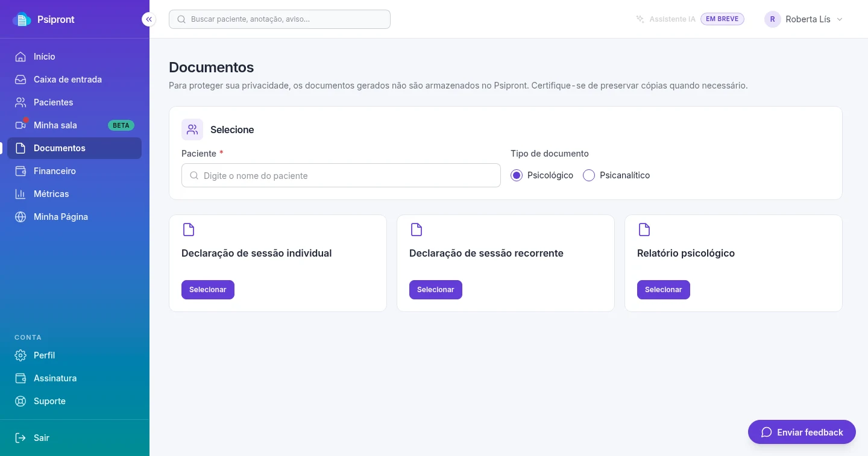Click the Suporte lifebuoy icon
The height and width of the screenshot is (456, 868).
(x=20, y=401)
